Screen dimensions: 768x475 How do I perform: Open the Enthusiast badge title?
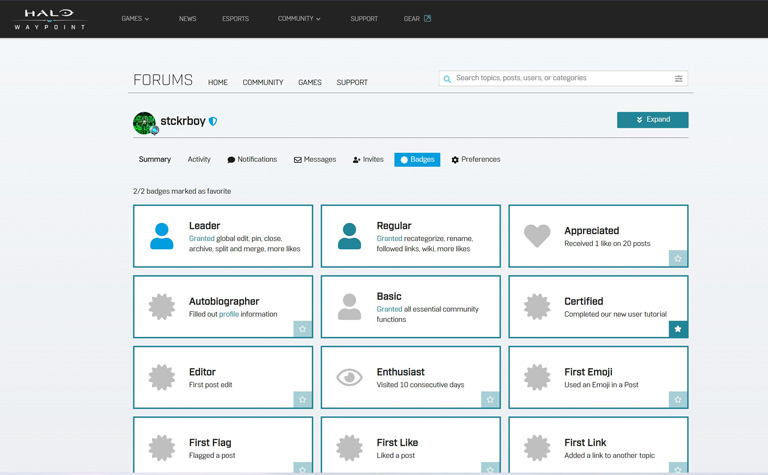401,372
